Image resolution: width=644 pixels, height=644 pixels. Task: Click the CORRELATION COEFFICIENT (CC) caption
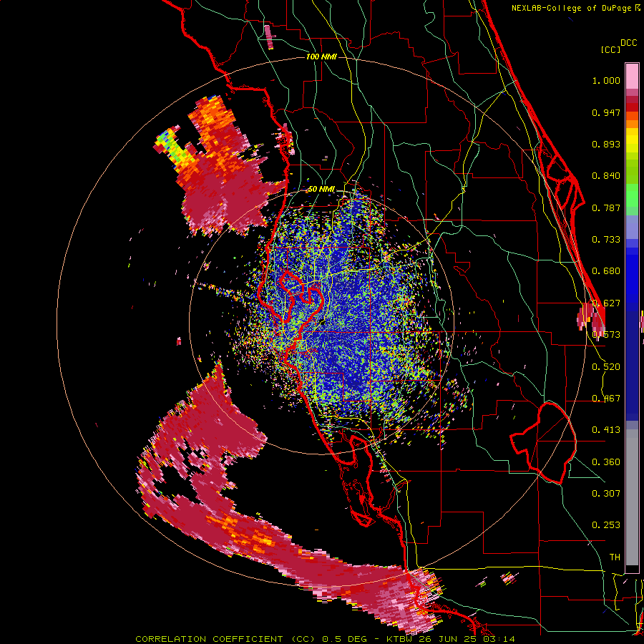pyautogui.click(x=226, y=639)
